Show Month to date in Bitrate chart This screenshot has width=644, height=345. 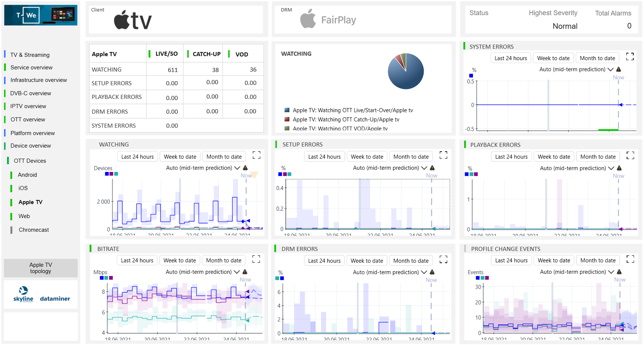point(224,260)
